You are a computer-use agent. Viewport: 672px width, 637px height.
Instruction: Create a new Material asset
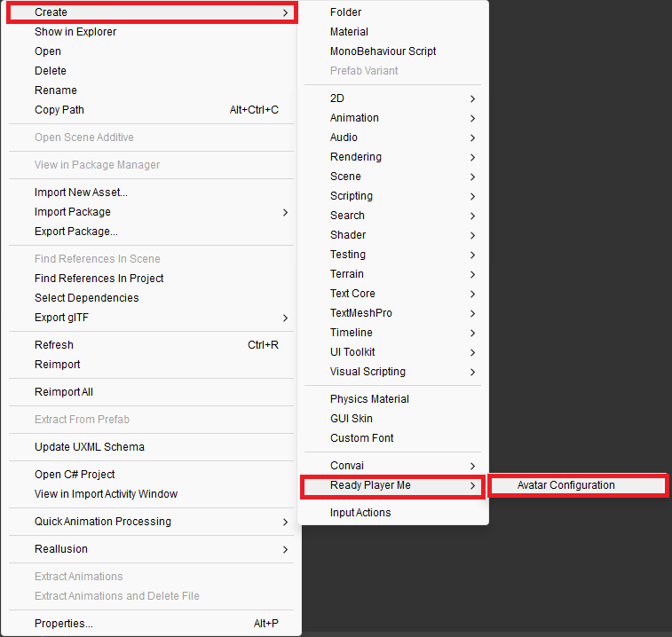pos(349,32)
